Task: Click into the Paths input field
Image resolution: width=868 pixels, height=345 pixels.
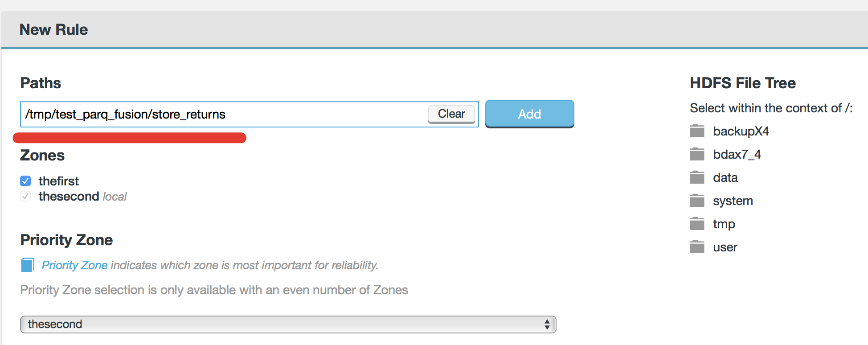Action: tap(223, 114)
